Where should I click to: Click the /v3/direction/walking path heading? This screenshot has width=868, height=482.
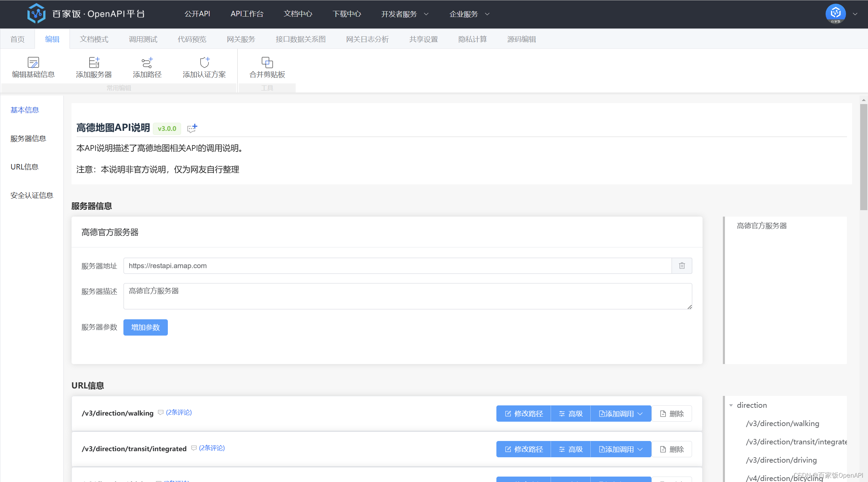117,413
